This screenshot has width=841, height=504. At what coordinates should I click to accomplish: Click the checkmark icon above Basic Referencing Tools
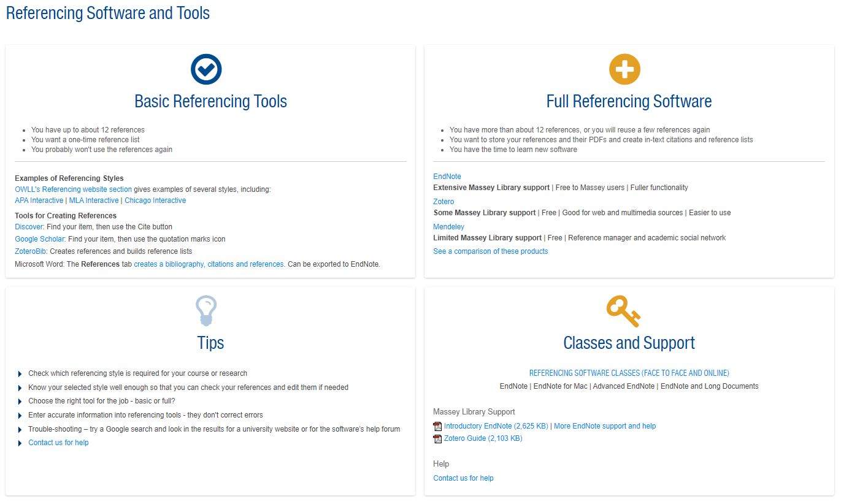[x=205, y=69]
